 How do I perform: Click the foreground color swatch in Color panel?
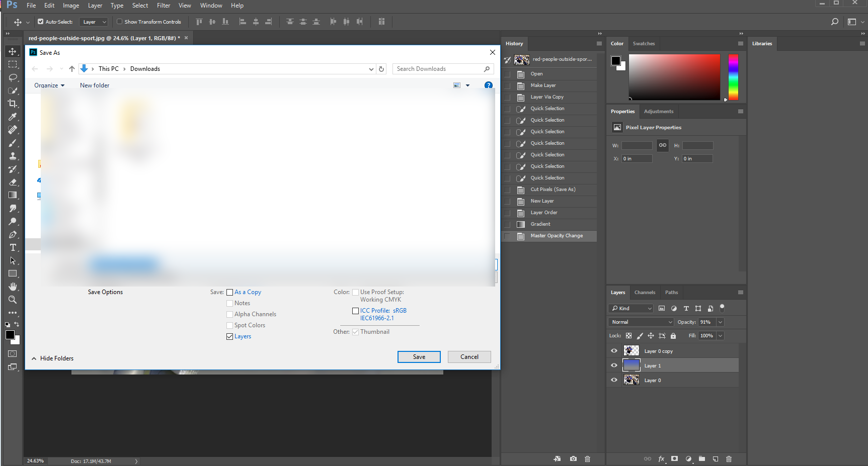point(616,61)
